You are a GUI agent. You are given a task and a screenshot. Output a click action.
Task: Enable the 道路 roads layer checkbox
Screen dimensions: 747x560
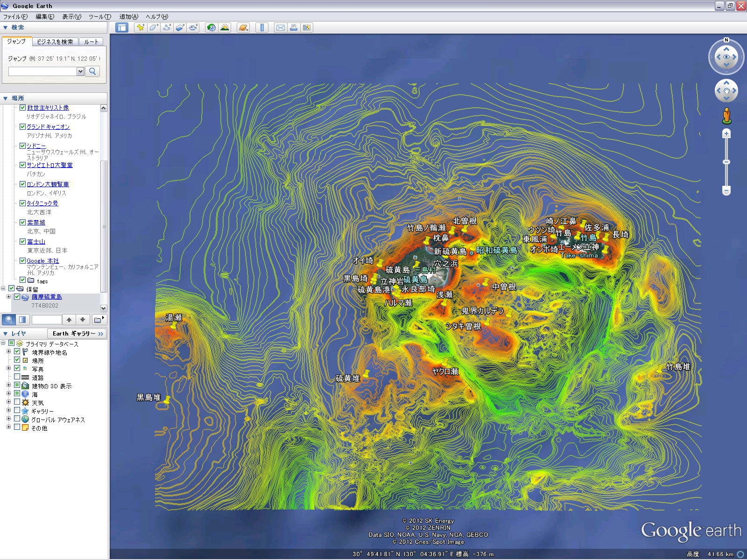pos(17,377)
